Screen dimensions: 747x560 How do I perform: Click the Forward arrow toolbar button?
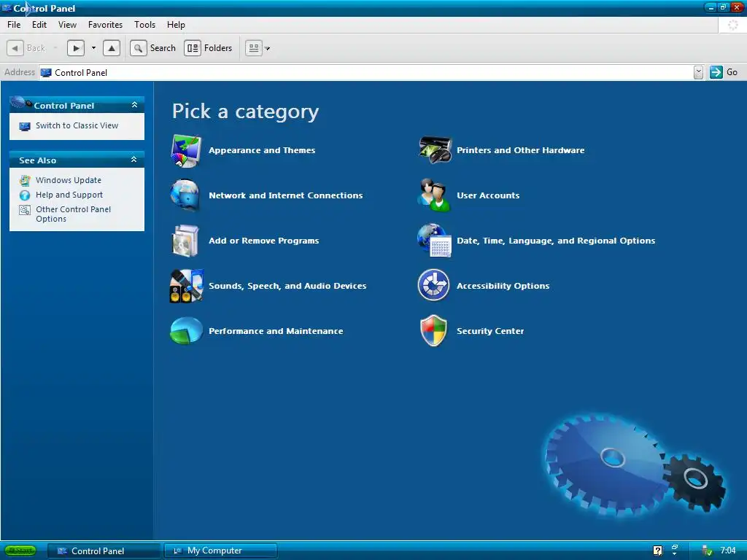point(76,48)
